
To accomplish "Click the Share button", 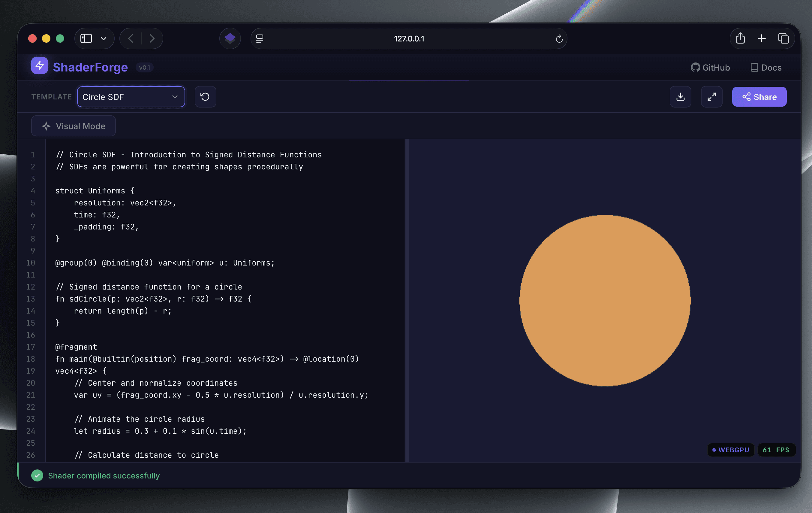I will coord(759,97).
